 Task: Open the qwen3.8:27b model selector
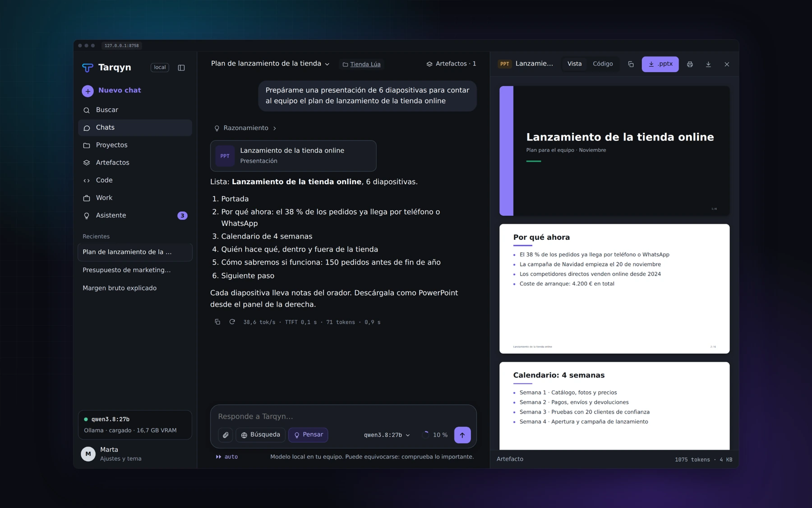(387, 435)
